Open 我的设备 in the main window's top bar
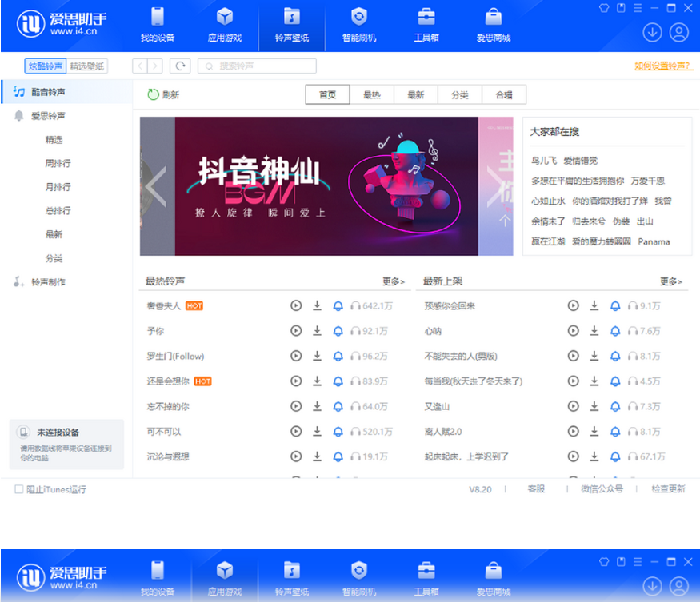The height and width of the screenshot is (602, 700). (157, 26)
